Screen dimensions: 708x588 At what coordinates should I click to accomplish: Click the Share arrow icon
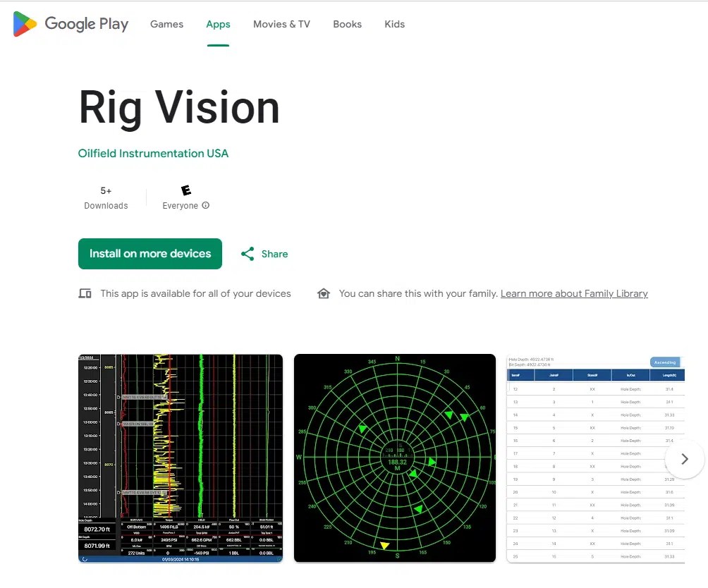pos(247,254)
